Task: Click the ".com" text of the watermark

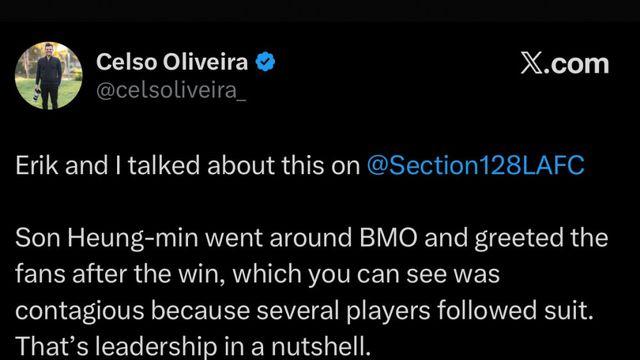Action: point(576,64)
